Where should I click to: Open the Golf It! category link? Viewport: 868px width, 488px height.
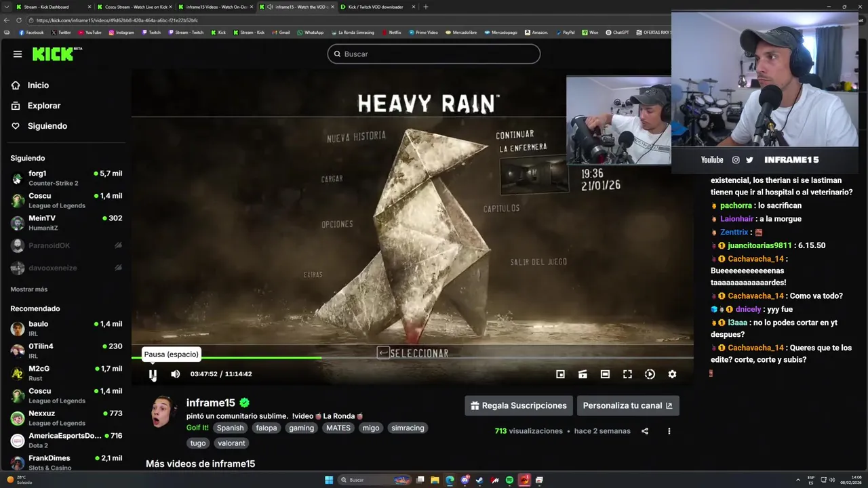197,428
